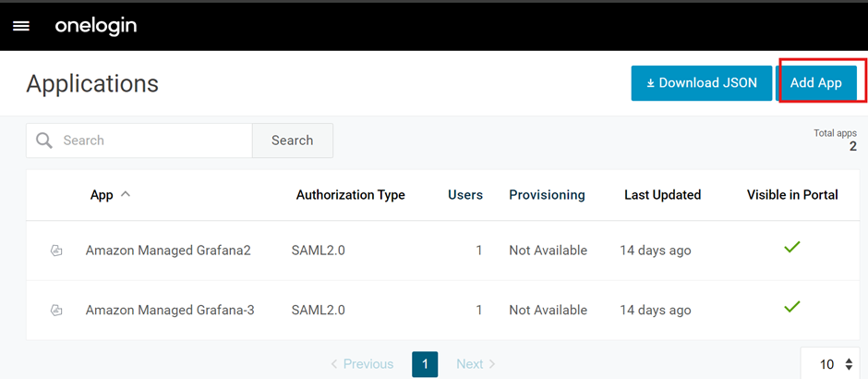The image size is (868, 379).
Task: Click the Applications page heading
Action: pyautogui.click(x=92, y=84)
